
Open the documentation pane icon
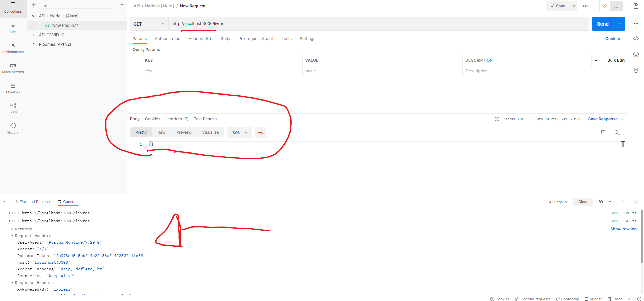pos(636,6)
